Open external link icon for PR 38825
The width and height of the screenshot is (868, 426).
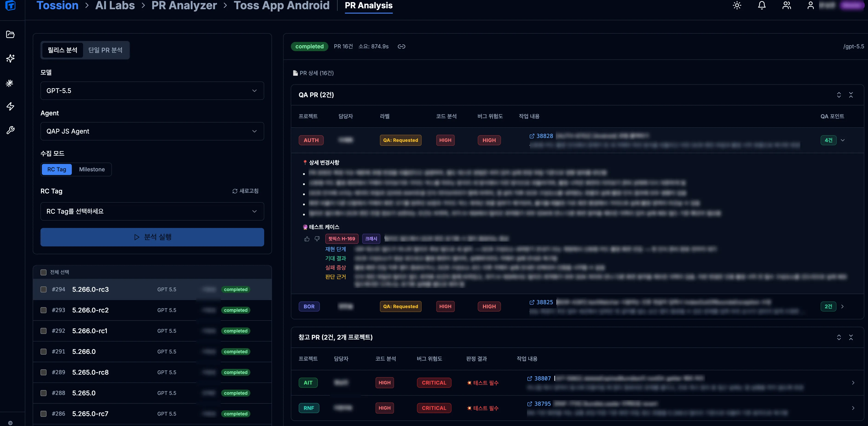pos(532,303)
